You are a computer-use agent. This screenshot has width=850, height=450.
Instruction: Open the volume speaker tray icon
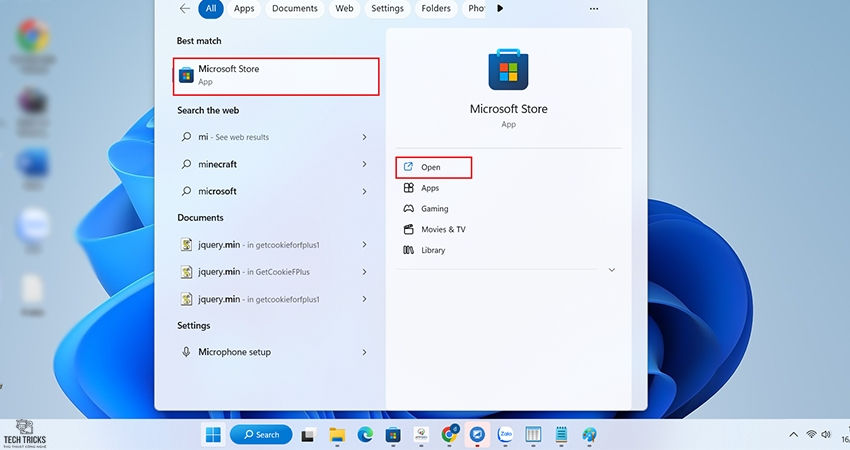(x=826, y=434)
